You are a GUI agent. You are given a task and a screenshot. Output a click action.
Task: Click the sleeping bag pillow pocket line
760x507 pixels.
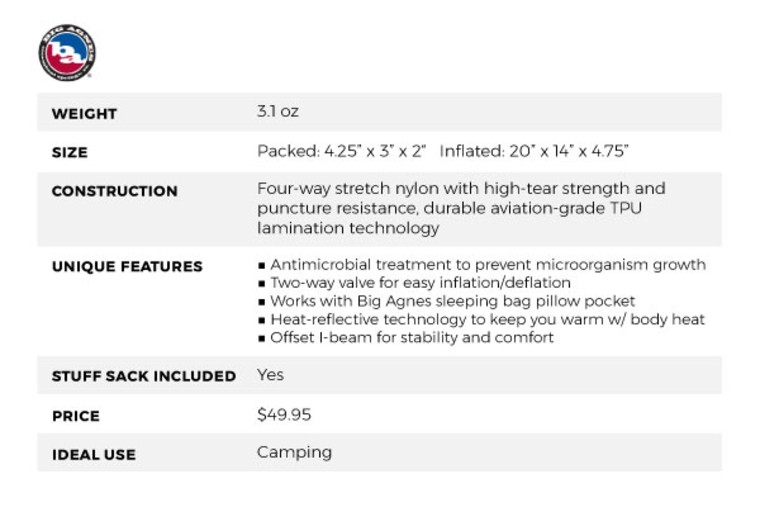pyautogui.click(x=452, y=301)
